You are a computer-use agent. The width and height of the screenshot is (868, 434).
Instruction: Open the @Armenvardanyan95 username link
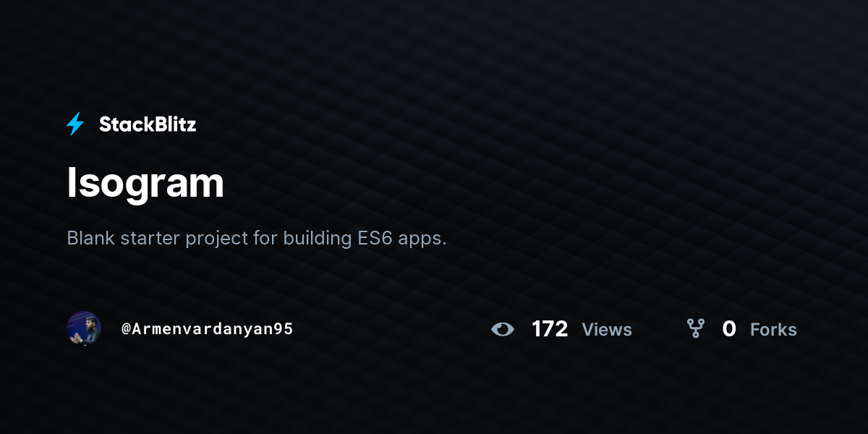pyautogui.click(x=208, y=329)
